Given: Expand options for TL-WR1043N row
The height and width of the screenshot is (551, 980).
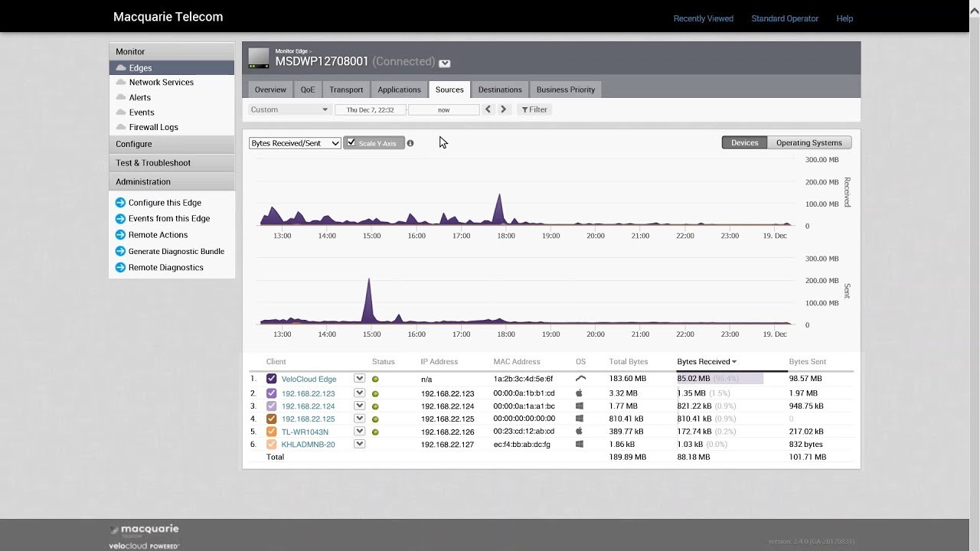Looking at the screenshot, I should (x=359, y=431).
